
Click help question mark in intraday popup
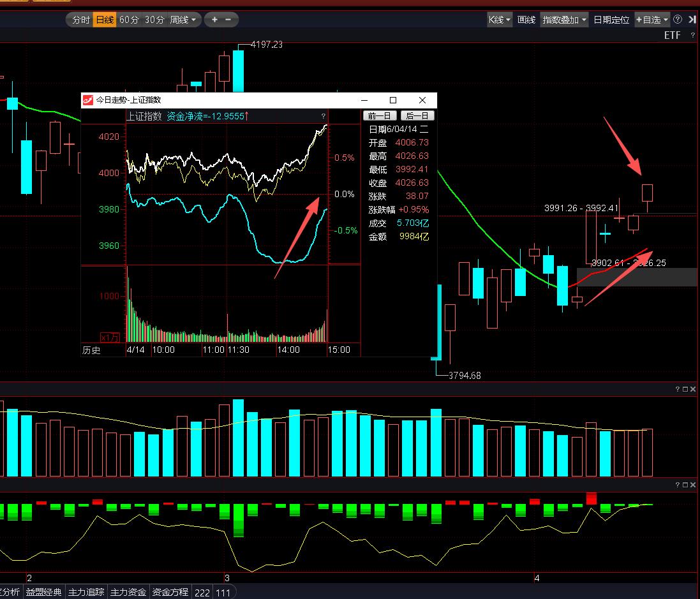324,116
